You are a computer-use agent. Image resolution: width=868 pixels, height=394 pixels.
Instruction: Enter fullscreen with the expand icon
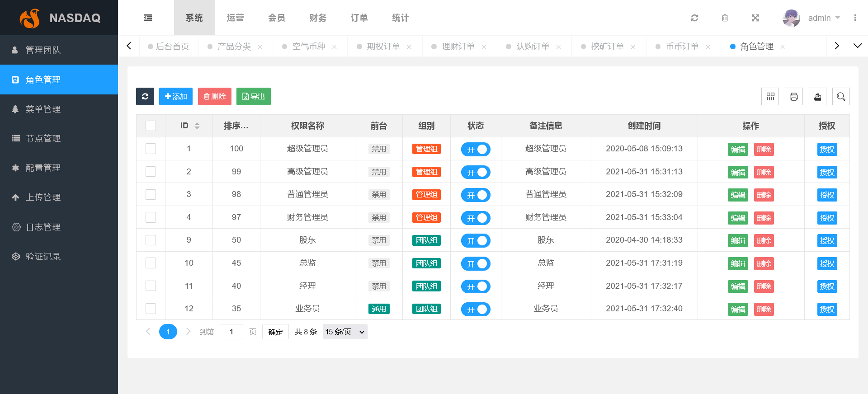[x=755, y=18]
